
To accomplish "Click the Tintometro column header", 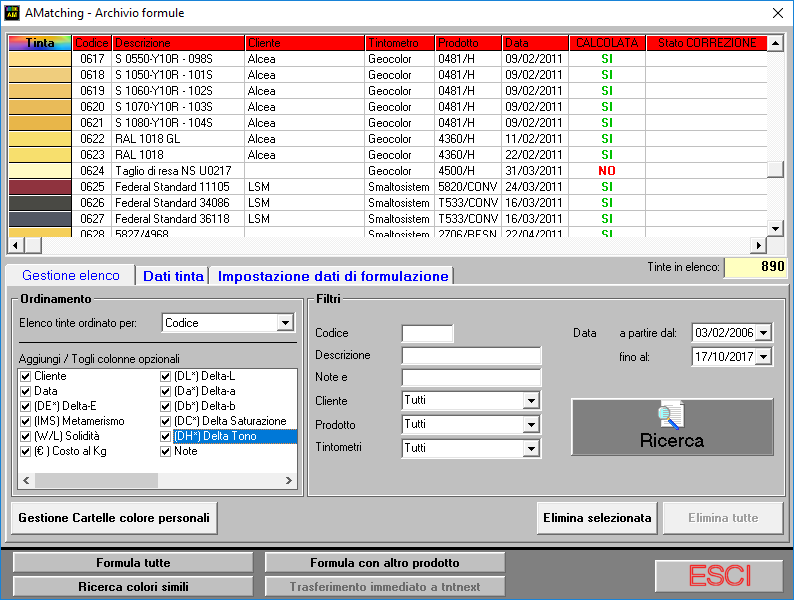I will pos(400,43).
